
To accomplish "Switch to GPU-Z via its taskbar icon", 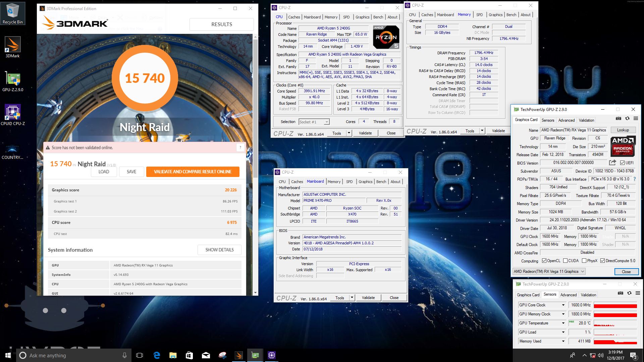I will [x=255, y=355].
